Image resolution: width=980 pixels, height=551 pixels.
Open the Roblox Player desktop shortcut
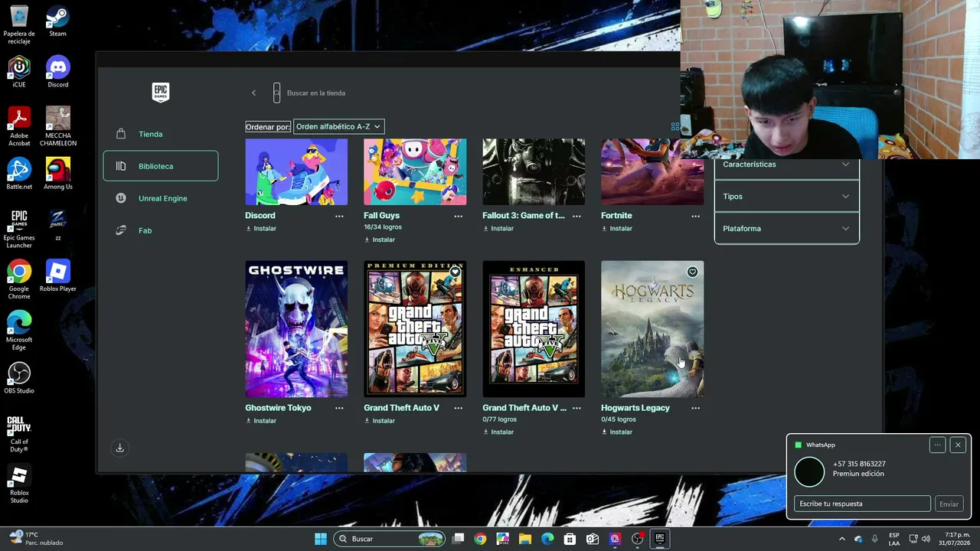click(x=57, y=276)
